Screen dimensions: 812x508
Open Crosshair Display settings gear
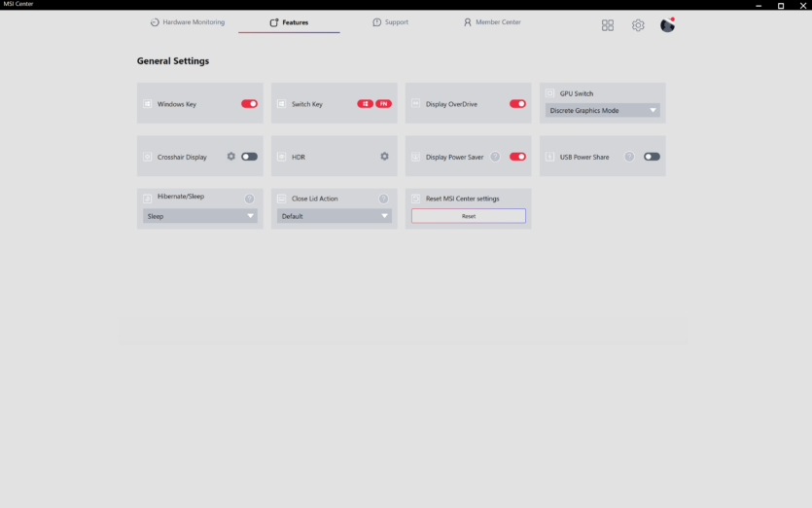(x=231, y=156)
